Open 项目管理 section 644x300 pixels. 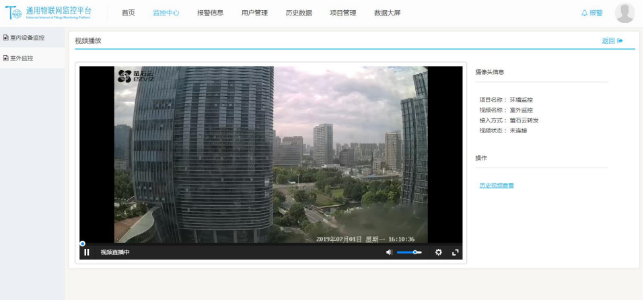click(x=343, y=13)
